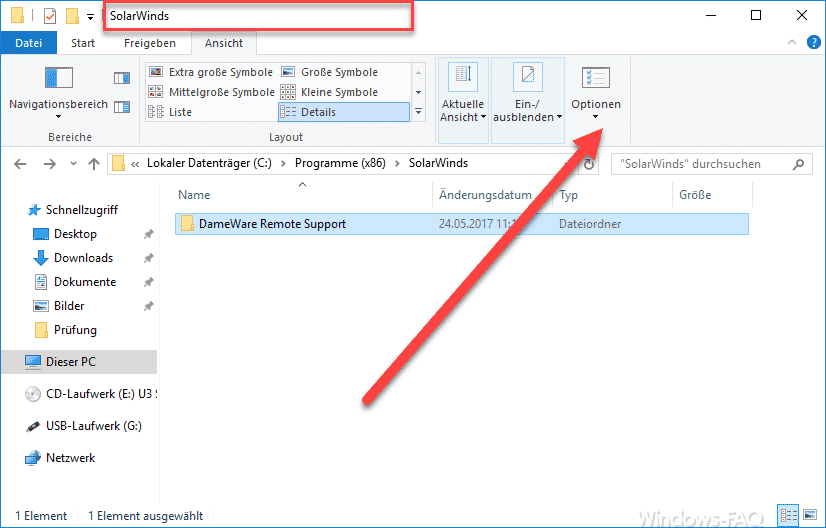The image size is (826, 528).
Task: Select the DameWare Remote Support folder
Action: point(461,224)
